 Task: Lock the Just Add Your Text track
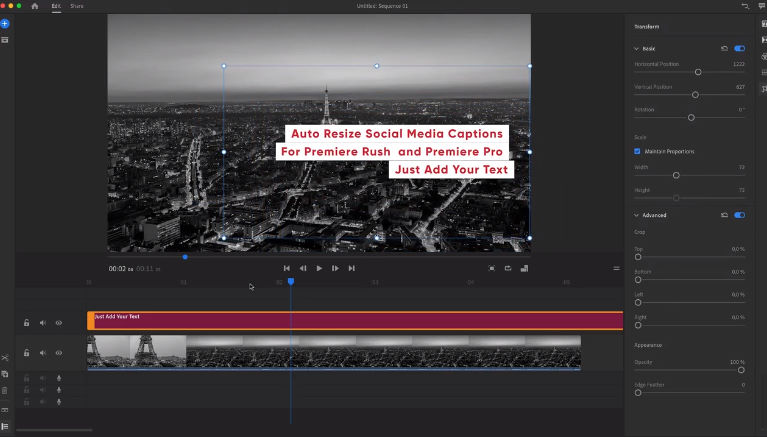[x=27, y=322]
